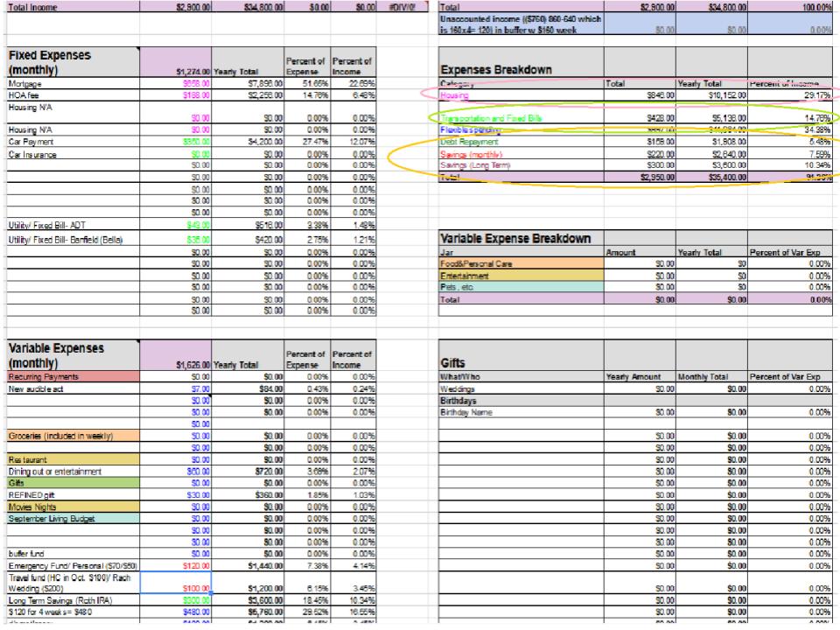Image resolution: width=840 pixels, height=630 pixels.
Task: Select the Fixed Expenses (monthly) header cell
Action: point(73,62)
